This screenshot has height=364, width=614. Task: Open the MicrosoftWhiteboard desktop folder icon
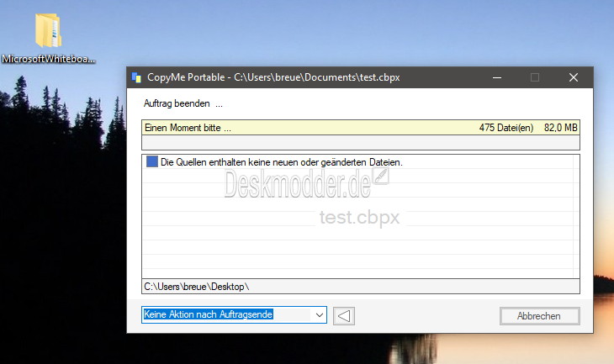coord(48,30)
